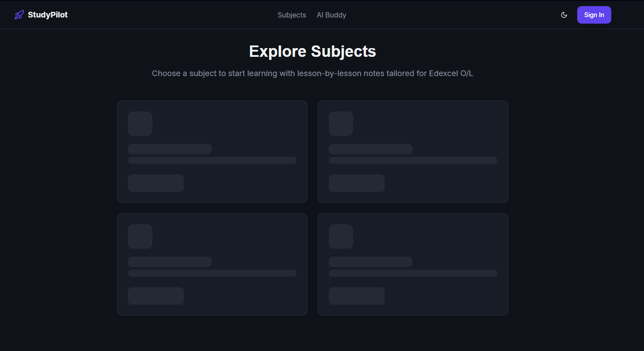Image resolution: width=644 pixels, height=351 pixels.
Task: Select the first subject card's icon placeholder
Action: (140, 124)
